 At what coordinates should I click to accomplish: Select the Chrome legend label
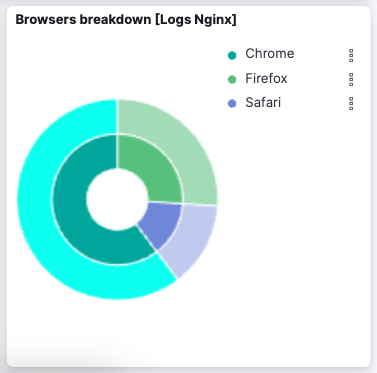coord(270,54)
